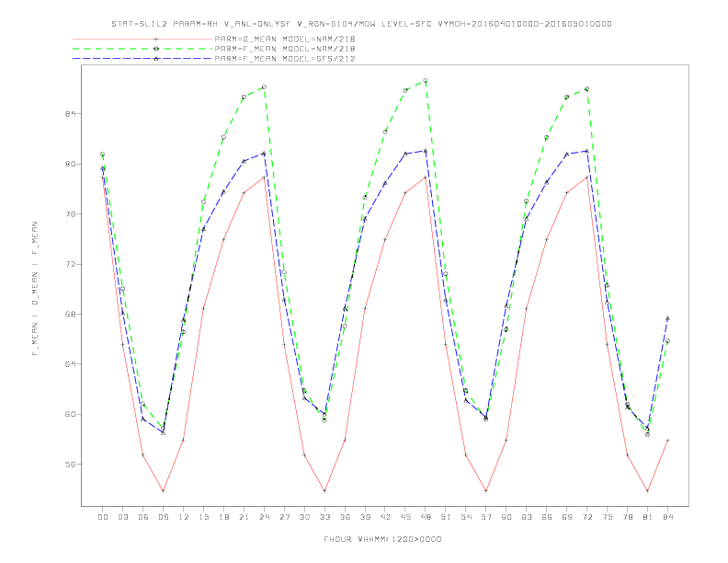Click x-axis tick label 69
The width and height of the screenshot is (728, 563).
pyautogui.click(x=567, y=517)
